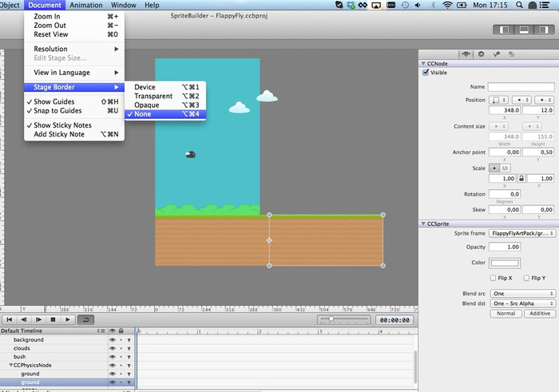Step back one frame button
Screen dimensions: 559x392
click(24, 319)
